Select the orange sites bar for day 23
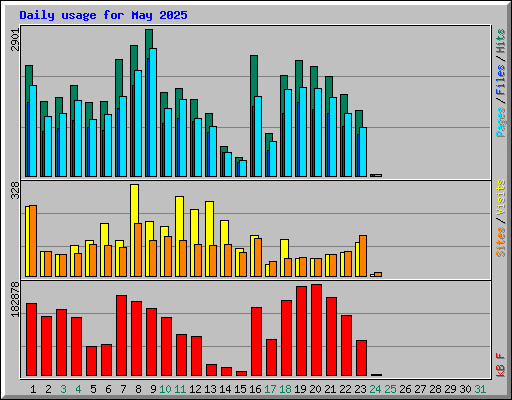 [x=363, y=256]
